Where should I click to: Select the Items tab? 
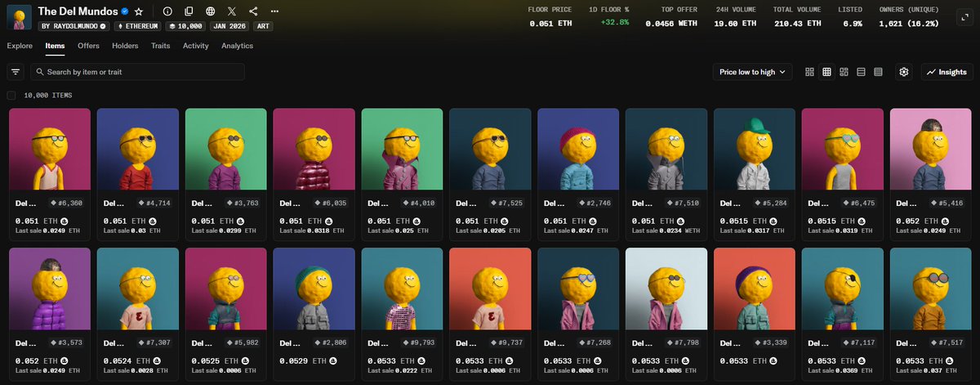55,46
